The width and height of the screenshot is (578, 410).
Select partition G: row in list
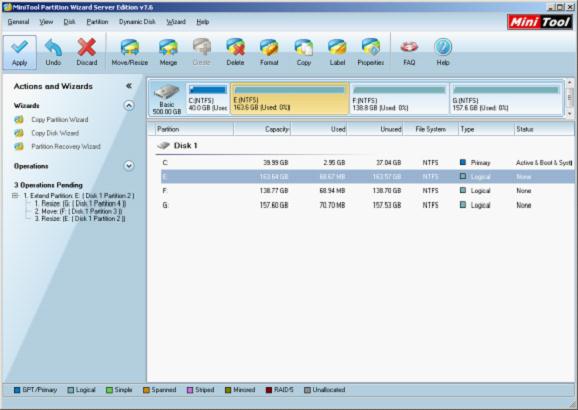[367, 205]
